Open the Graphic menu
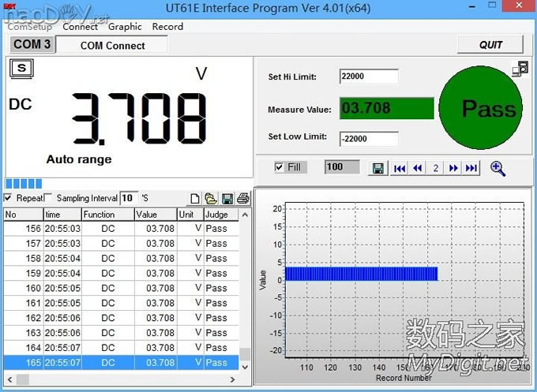537x392 pixels. click(125, 26)
